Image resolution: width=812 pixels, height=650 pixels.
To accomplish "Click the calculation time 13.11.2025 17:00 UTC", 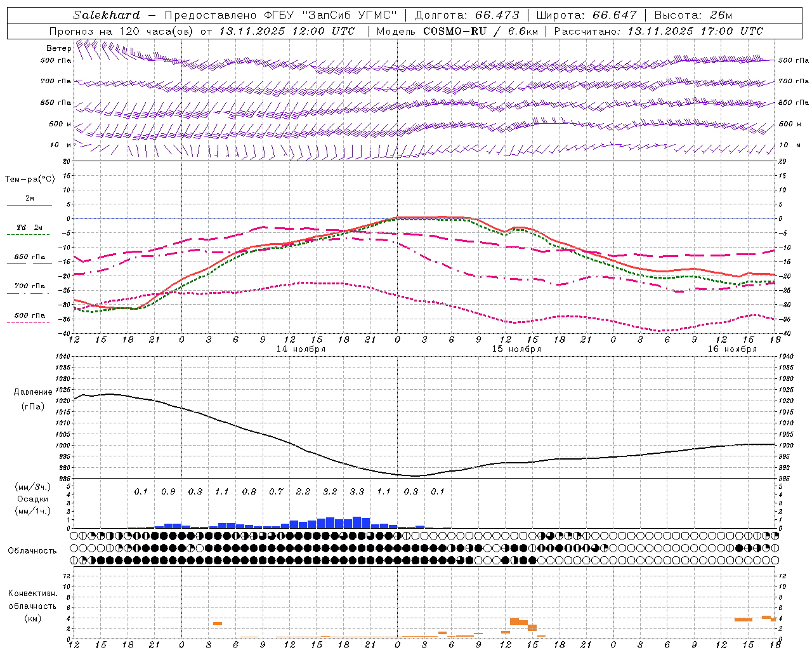I will (x=695, y=31).
